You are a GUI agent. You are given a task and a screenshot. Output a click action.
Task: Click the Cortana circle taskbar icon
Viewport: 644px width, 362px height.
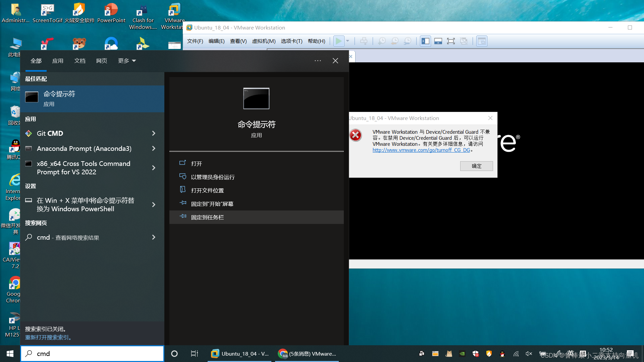tap(174, 354)
